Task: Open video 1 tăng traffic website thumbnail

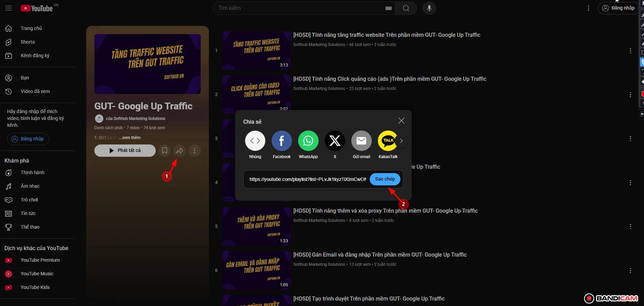Action: tap(257, 50)
